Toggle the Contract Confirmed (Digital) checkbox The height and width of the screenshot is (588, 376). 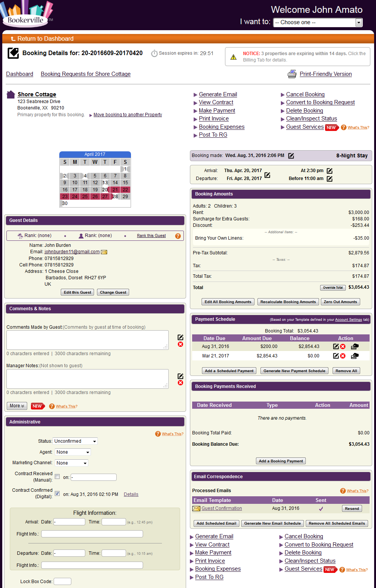point(57,493)
